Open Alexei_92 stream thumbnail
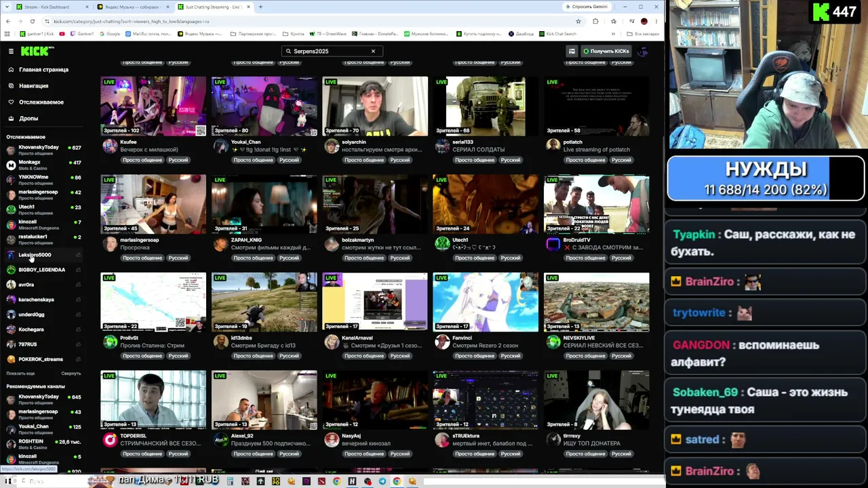The height and width of the screenshot is (488, 868). click(x=264, y=400)
